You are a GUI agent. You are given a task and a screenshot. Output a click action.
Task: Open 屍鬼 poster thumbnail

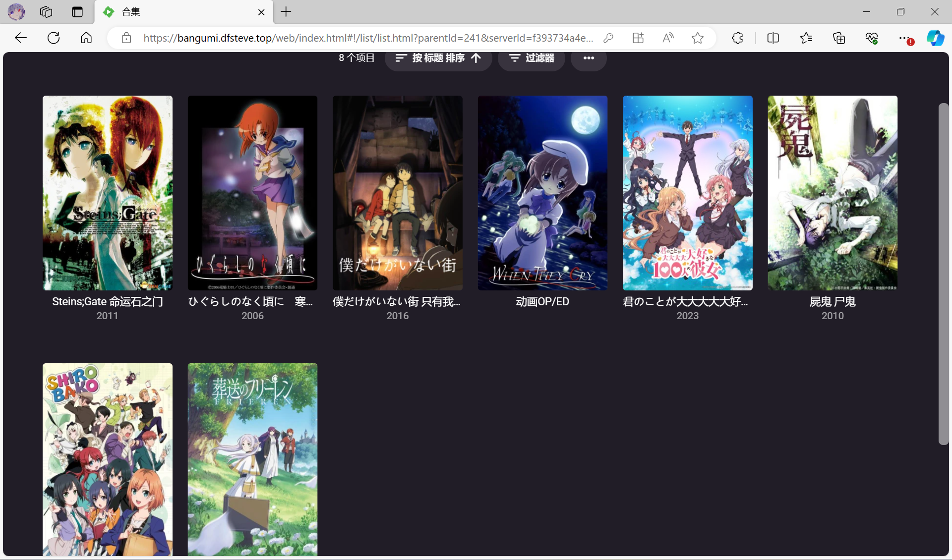tap(833, 193)
